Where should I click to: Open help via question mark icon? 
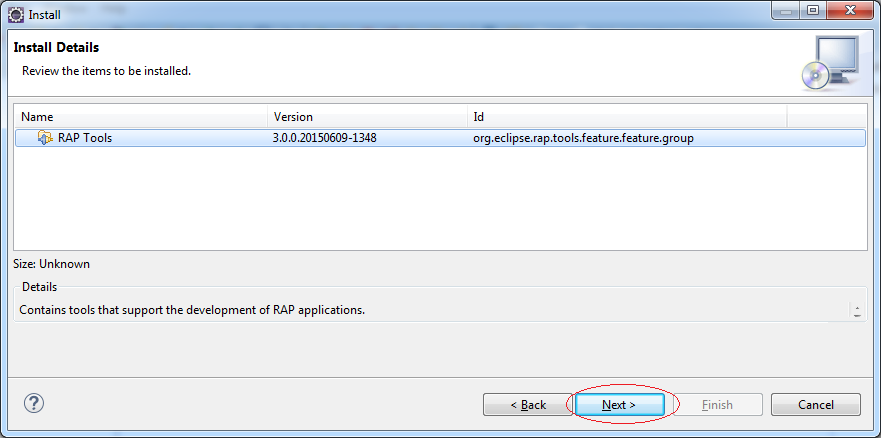point(34,403)
